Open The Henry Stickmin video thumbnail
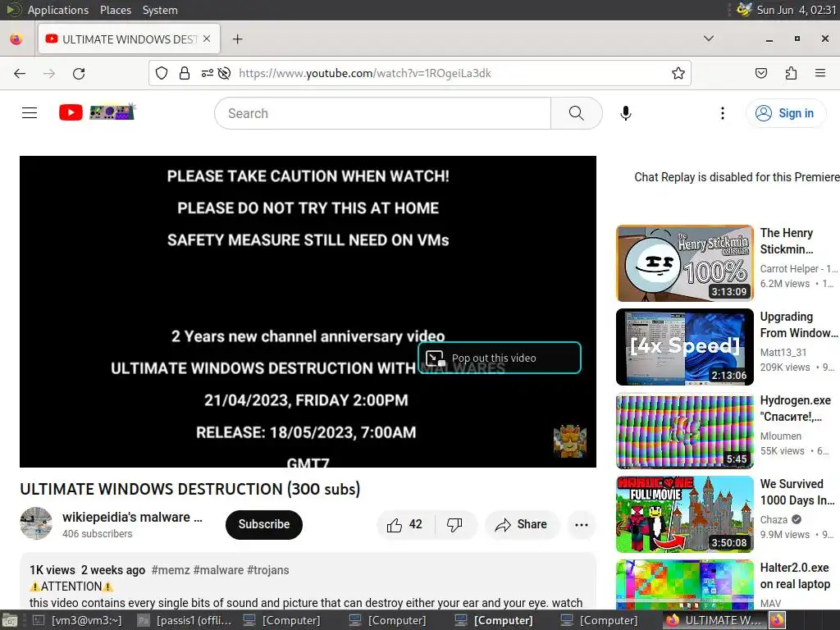 (x=685, y=263)
